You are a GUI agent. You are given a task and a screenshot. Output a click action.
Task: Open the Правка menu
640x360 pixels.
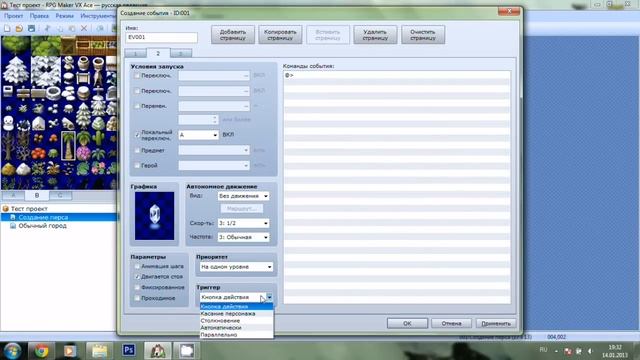point(39,16)
